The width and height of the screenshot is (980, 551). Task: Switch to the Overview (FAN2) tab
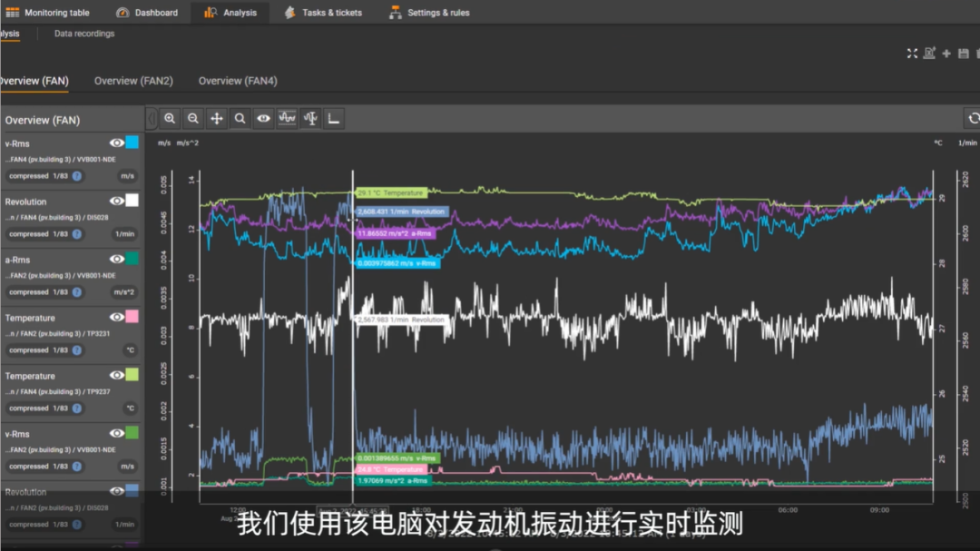pos(133,81)
